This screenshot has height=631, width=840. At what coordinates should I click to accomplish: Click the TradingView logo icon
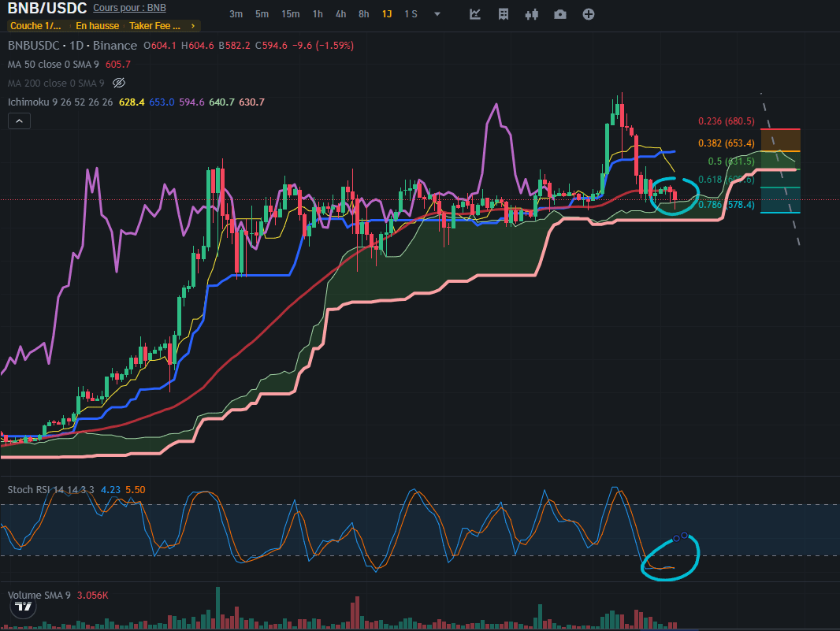(24, 607)
